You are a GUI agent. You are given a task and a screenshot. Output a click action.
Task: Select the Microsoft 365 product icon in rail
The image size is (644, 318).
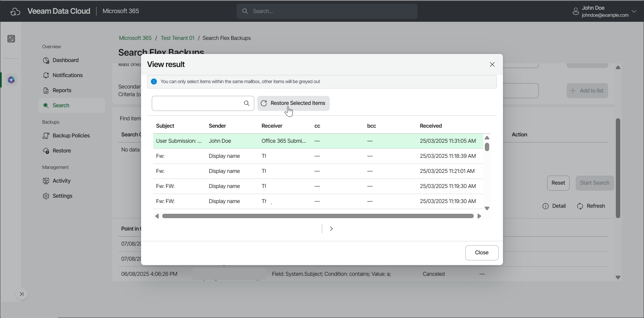tap(11, 80)
